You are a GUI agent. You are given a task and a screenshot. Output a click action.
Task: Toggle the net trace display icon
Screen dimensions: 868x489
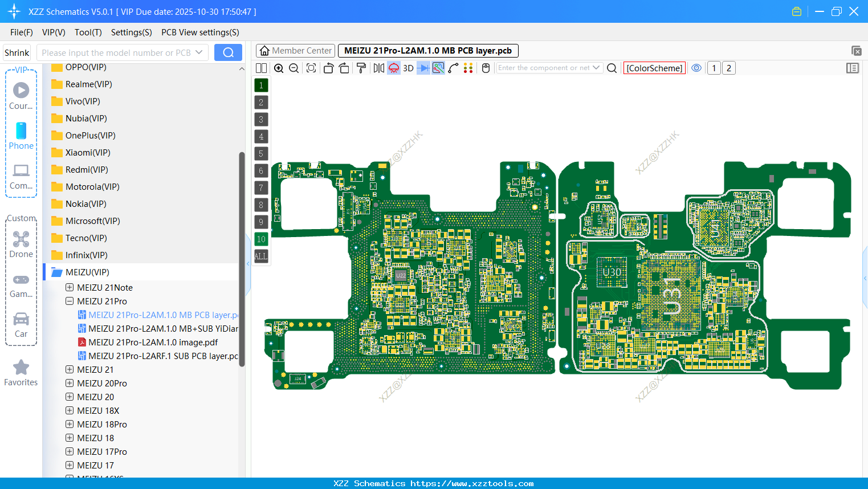click(438, 68)
